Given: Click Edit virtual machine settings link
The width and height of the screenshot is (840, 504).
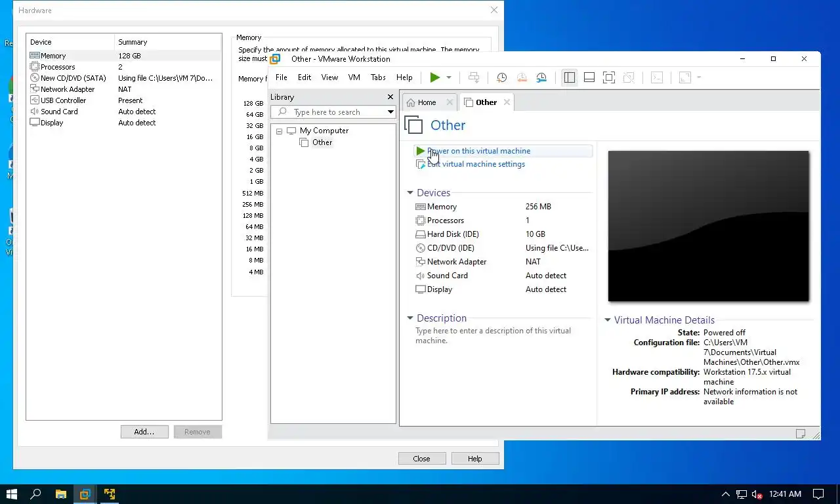Looking at the screenshot, I should 476,164.
